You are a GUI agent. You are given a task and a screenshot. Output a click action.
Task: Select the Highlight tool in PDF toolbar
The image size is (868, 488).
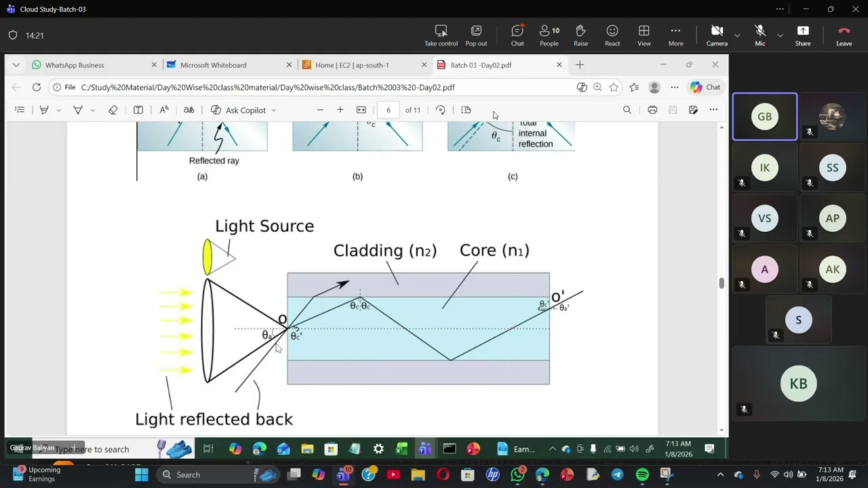[44, 110]
